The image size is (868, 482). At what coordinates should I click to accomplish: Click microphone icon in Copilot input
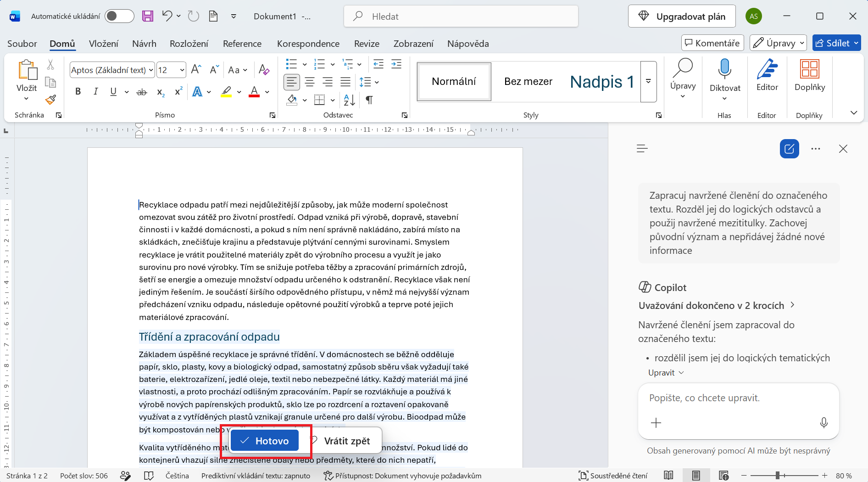[824, 423]
